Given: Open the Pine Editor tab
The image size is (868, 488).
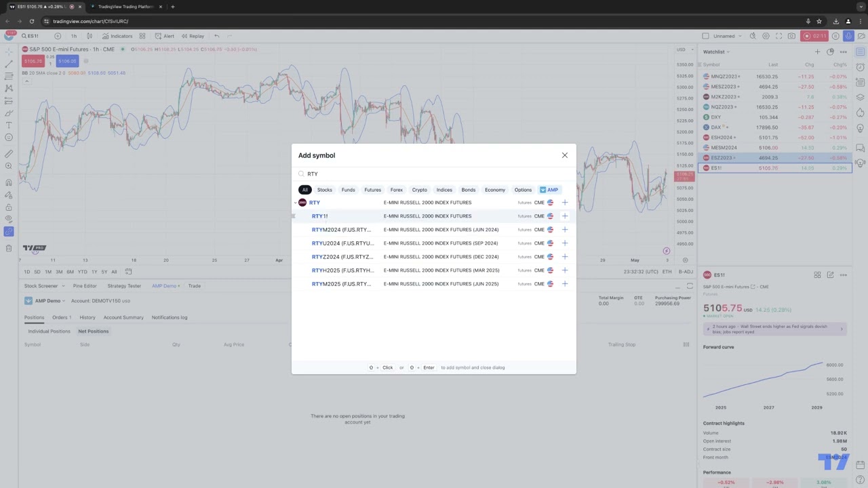Looking at the screenshot, I should pos(85,286).
